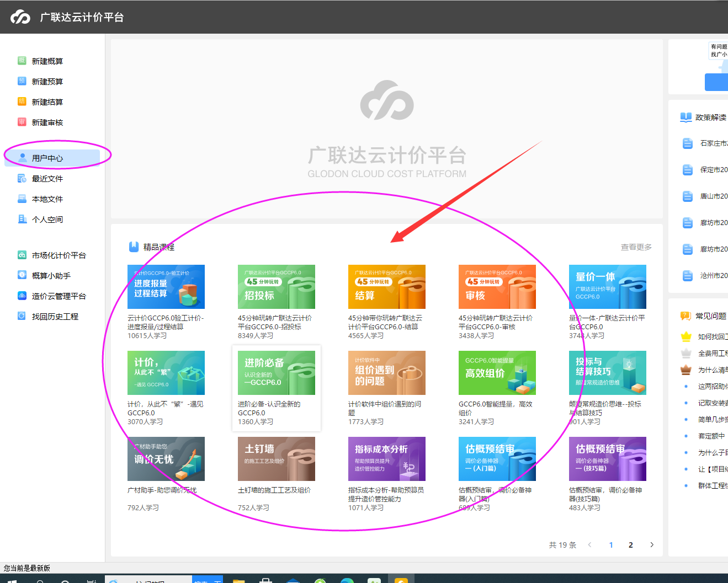The height and width of the screenshot is (583, 728).
Task: Click the 新建预算 icon
Action: (22, 81)
